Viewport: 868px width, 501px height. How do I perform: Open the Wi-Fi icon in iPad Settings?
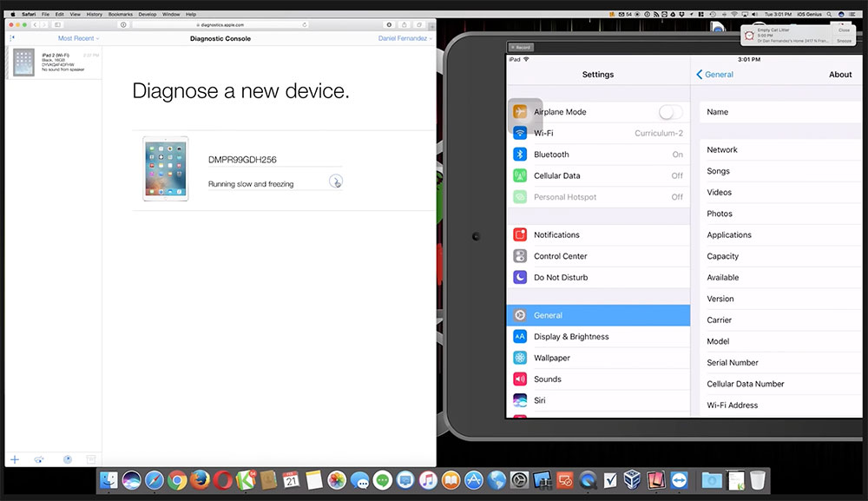[520, 133]
